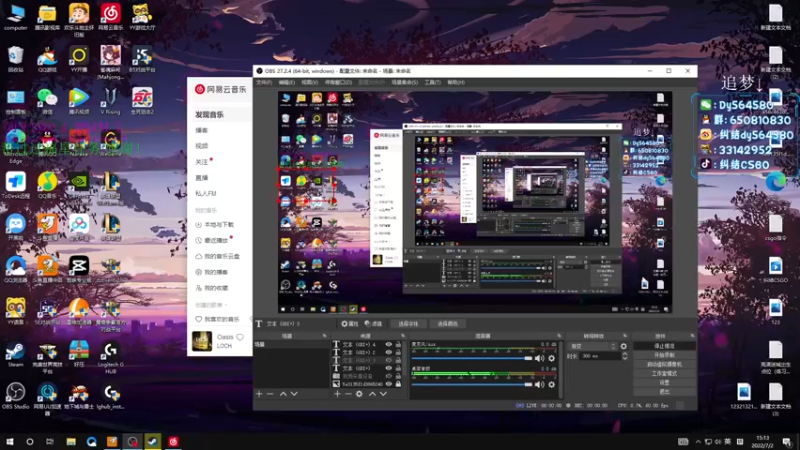
Task: Open V Rising desktop shortcut
Action: coord(110,101)
